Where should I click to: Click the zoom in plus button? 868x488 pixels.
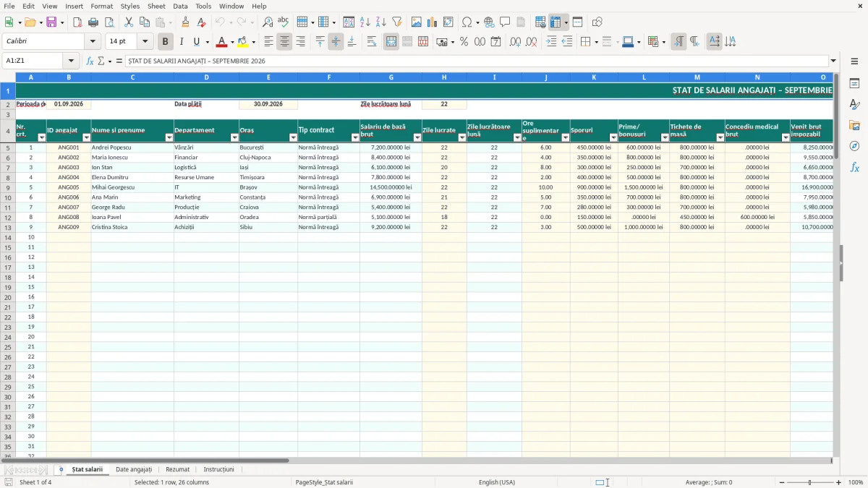[839, 482]
